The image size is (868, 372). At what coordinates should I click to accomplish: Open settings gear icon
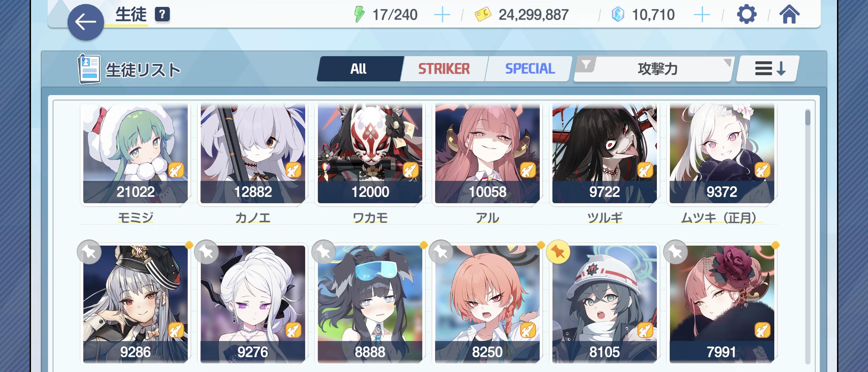[746, 14]
